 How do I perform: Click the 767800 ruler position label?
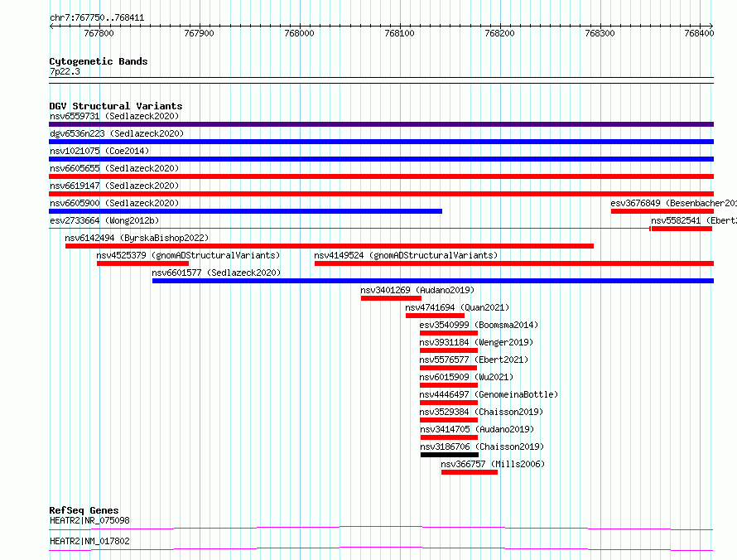point(99,33)
